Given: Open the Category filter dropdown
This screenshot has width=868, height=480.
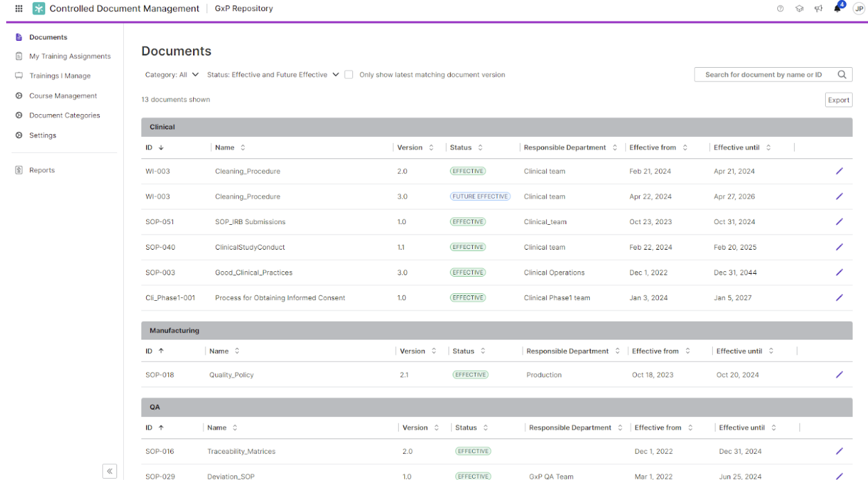Looking at the screenshot, I should coord(172,75).
